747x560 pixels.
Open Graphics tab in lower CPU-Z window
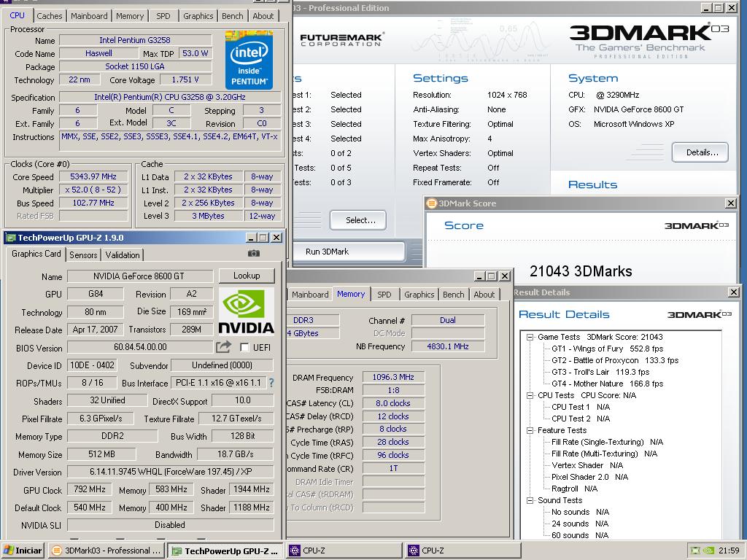419,295
